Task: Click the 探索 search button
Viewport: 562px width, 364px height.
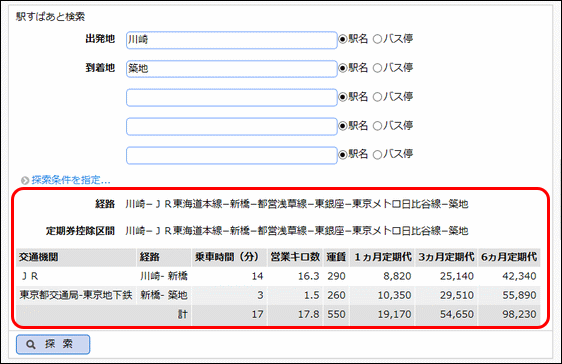Action: 53,344
